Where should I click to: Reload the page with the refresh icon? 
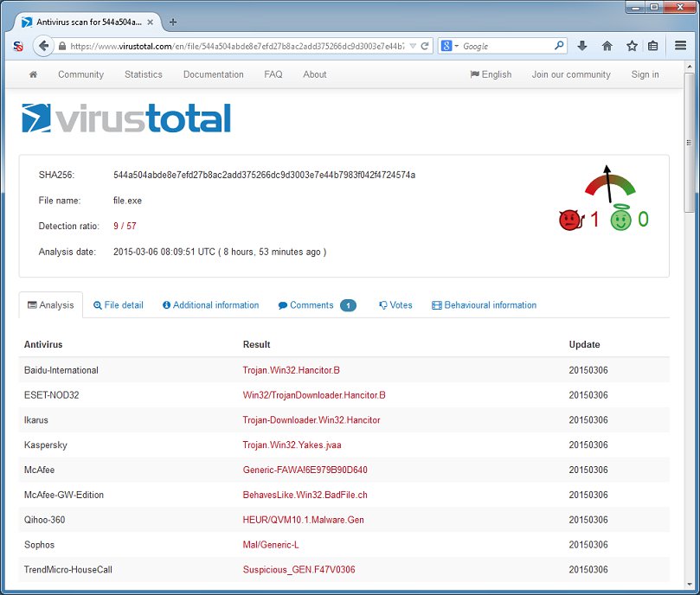pyautogui.click(x=426, y=46)
